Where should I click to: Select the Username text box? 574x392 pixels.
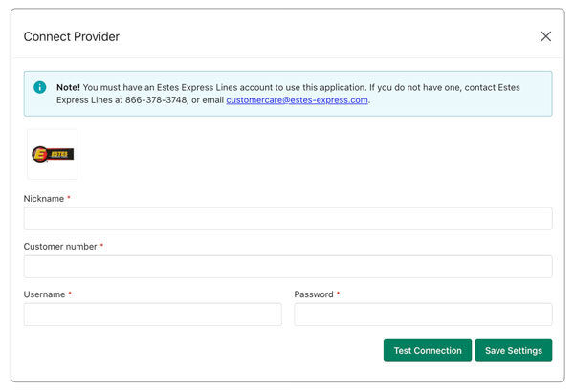click(152, 315)
